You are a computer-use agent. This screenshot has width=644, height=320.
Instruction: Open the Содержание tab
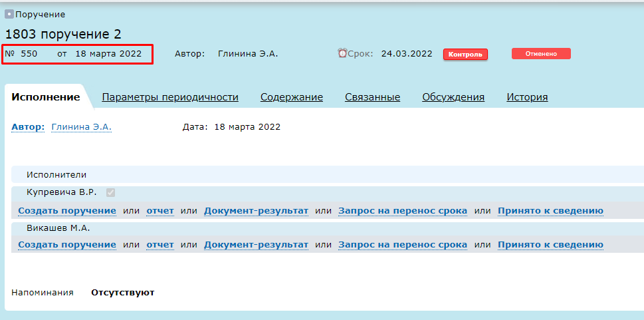click(x=292, y=98)
